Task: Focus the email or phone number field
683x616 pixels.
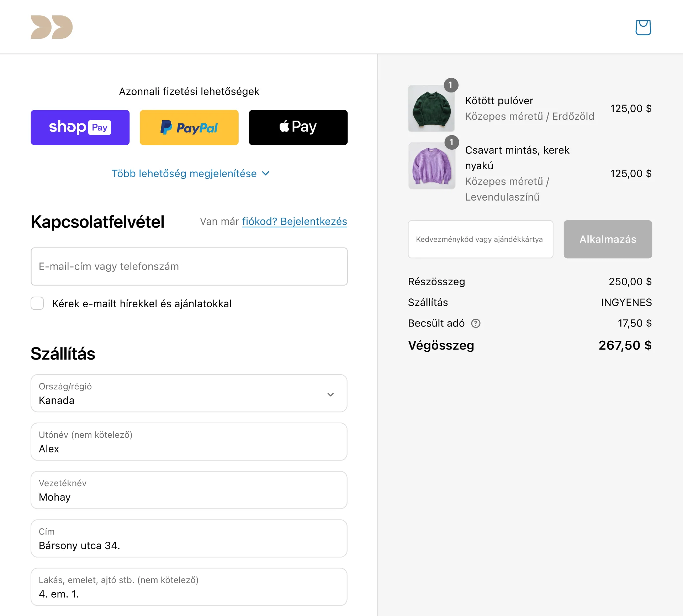Action: [189, 266]
